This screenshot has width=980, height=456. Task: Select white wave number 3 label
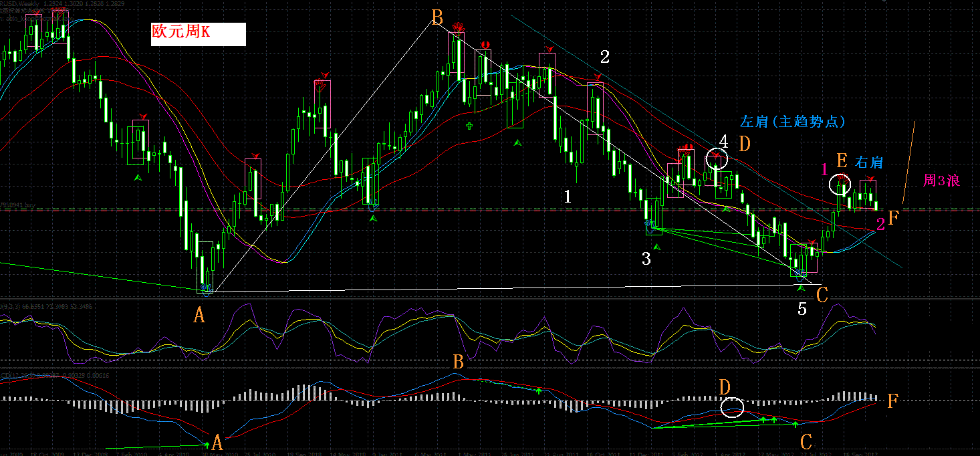(x=646, y=259)
